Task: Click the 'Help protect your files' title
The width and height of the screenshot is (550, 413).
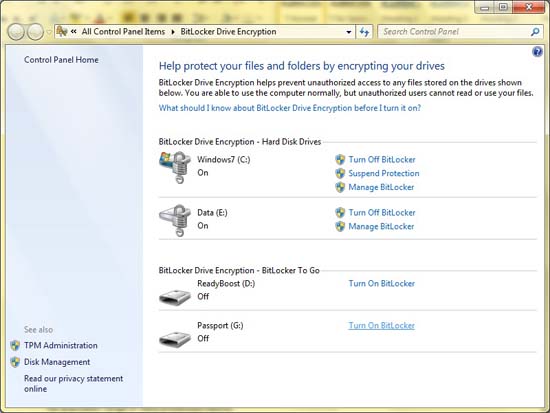Action: [x=302, y=66]
